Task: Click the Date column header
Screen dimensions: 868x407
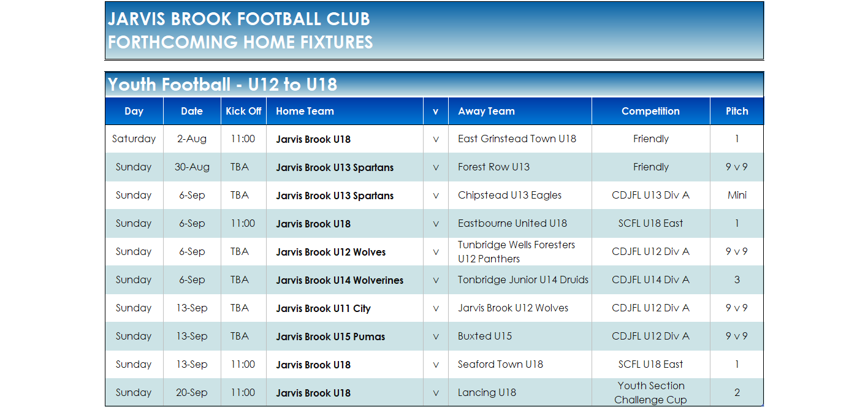Action: [192, 111]
